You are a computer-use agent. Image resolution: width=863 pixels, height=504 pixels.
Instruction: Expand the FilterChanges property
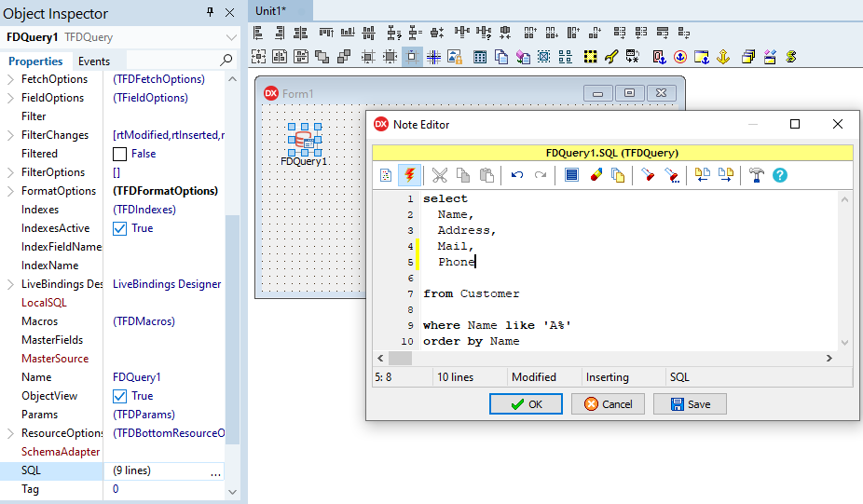[10, 135]
